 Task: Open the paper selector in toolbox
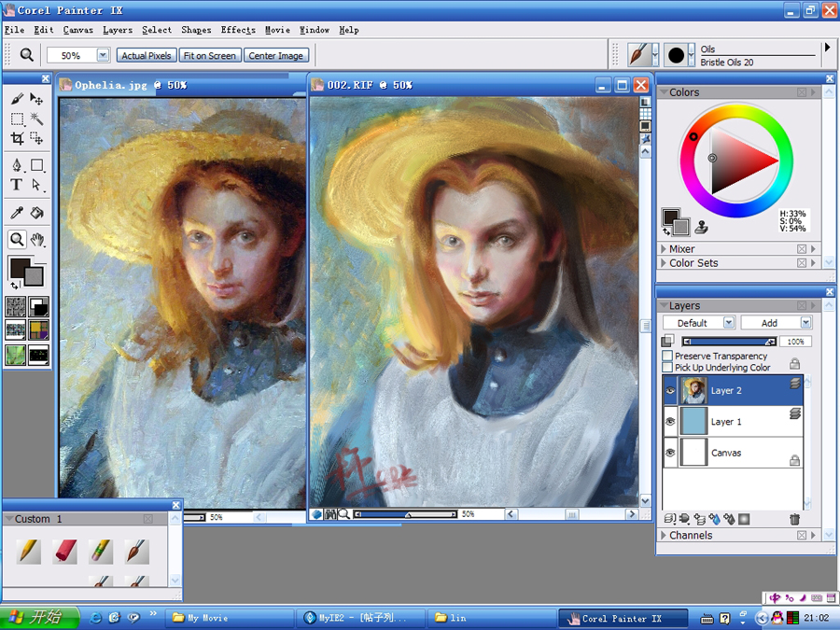tap(16, 307)
